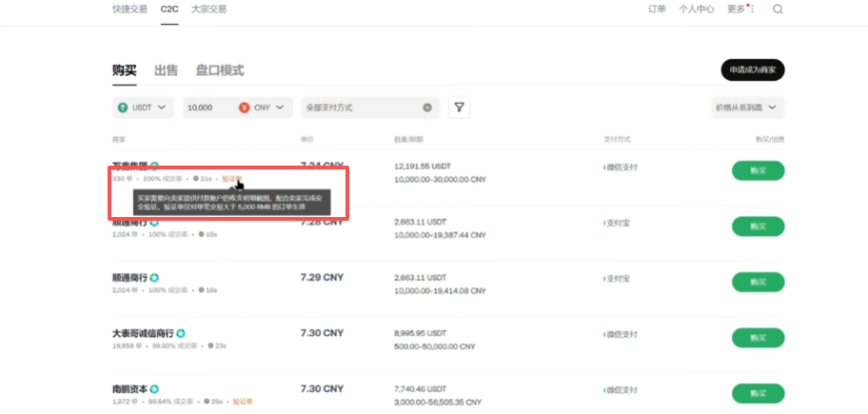Click the 10,000.00-19,387.44 CNY limit
This screenshot has height=414, width=868.
(440, 235)
